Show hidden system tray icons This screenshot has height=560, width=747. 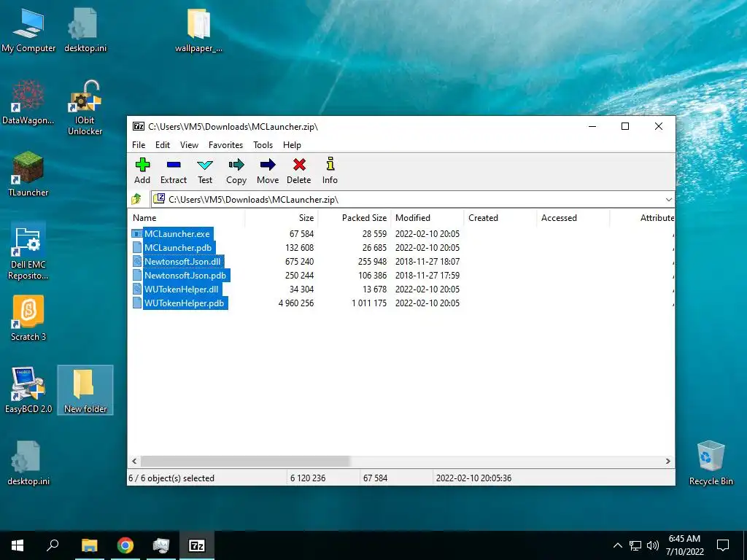(617, 545)
